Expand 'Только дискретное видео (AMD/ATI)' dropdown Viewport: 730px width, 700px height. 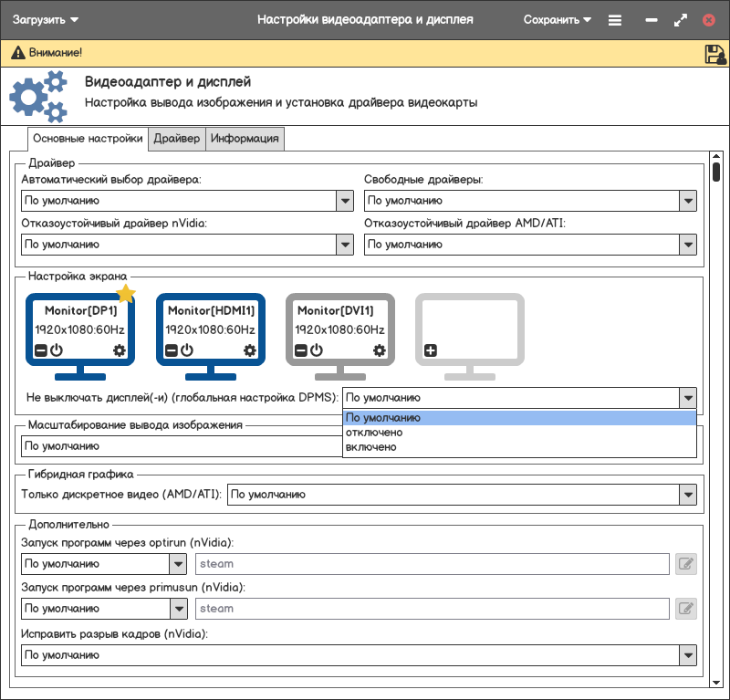[688, 495]
